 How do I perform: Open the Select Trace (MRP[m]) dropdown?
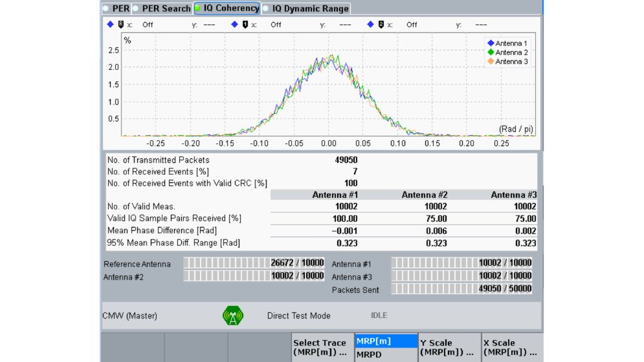320,346
